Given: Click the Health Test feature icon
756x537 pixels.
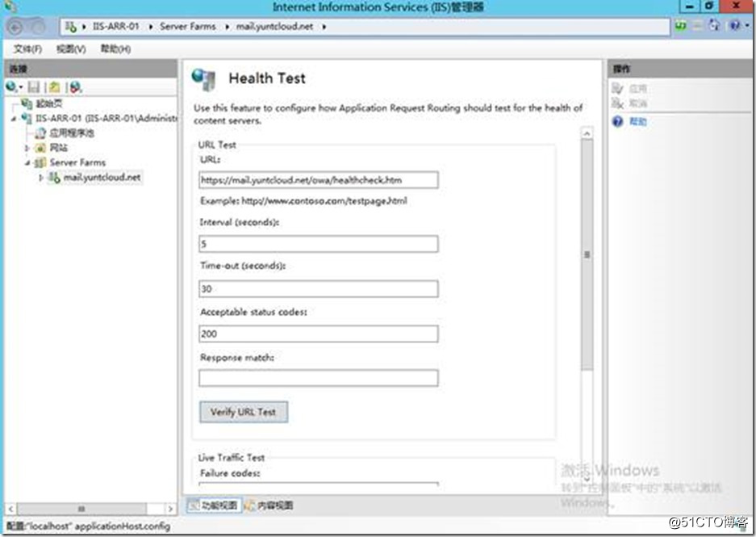Looking at the screenshot, I should click(x=204, y=79).
